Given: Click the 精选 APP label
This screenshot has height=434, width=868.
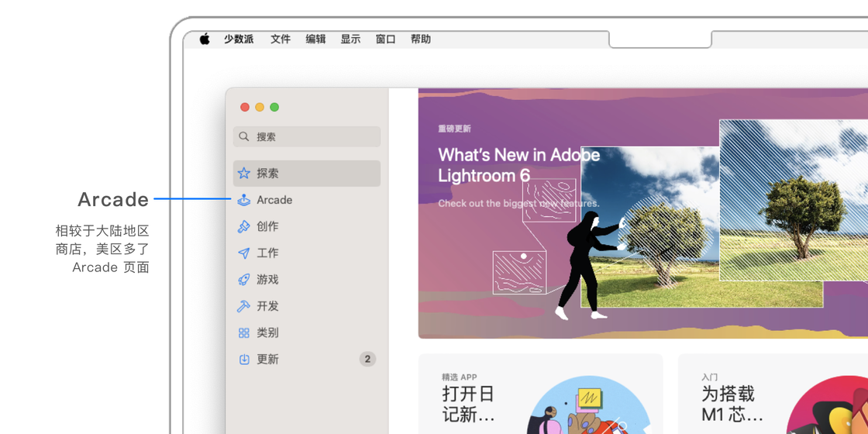Looking at the screenshot, I should tap(460, 377).
